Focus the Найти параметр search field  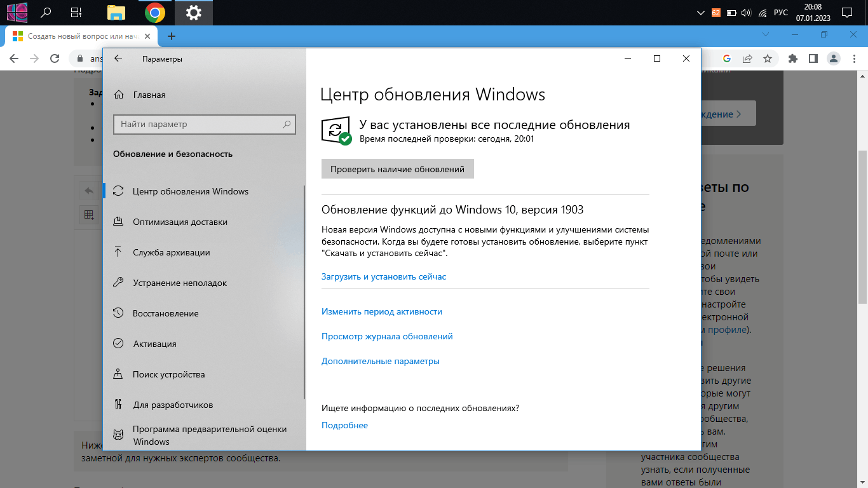coord(205,125)
